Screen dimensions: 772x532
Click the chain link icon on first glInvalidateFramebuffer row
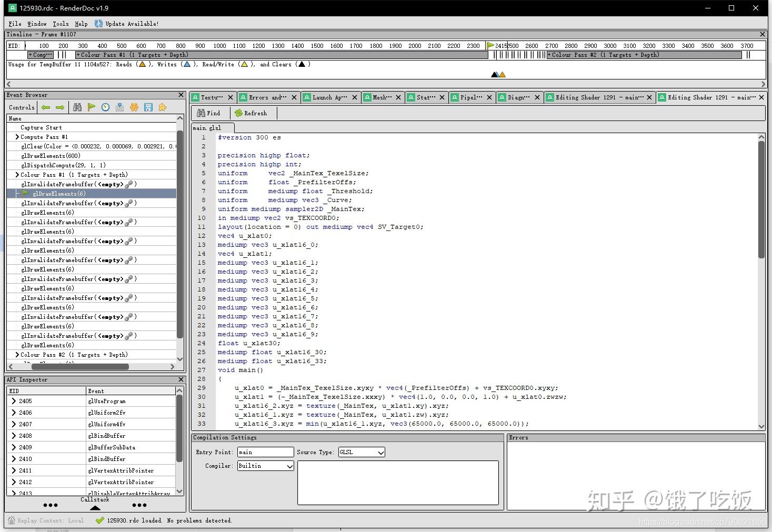click(x=128, y=184)
